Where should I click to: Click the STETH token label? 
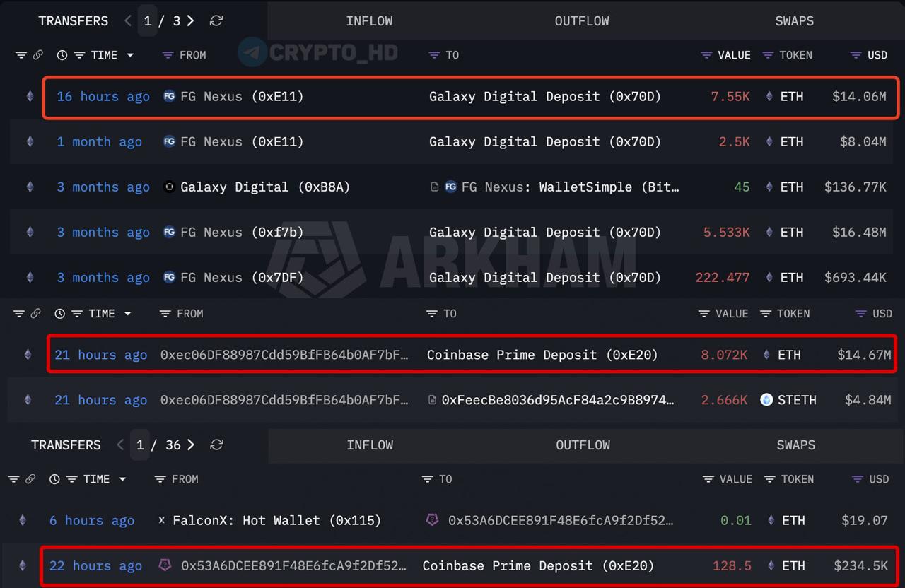(797, 400)
